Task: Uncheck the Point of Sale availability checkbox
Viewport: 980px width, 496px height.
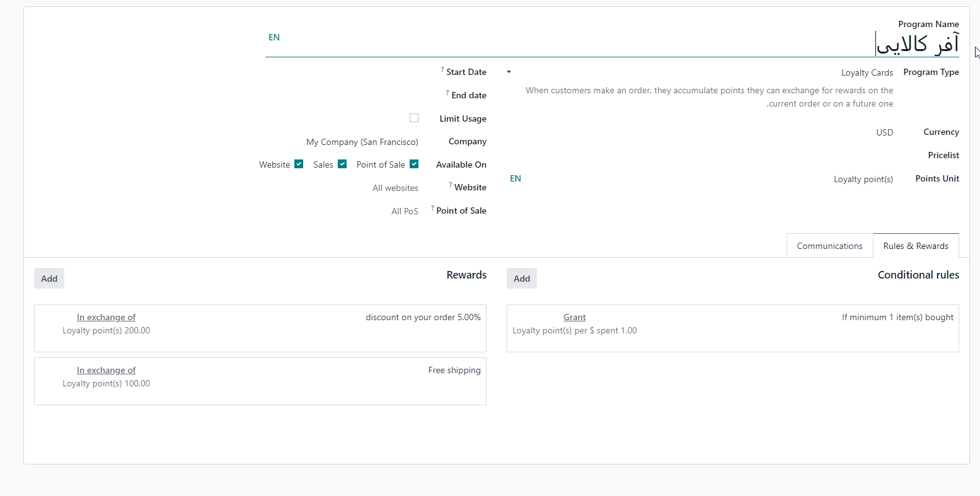Action: (x=414, y=164)
